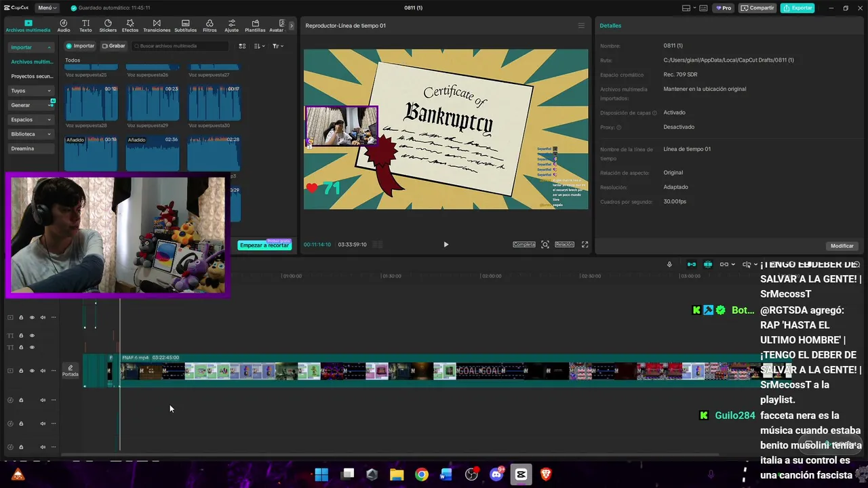Click the preview zoom scan icon

click(x=545, y=245)
